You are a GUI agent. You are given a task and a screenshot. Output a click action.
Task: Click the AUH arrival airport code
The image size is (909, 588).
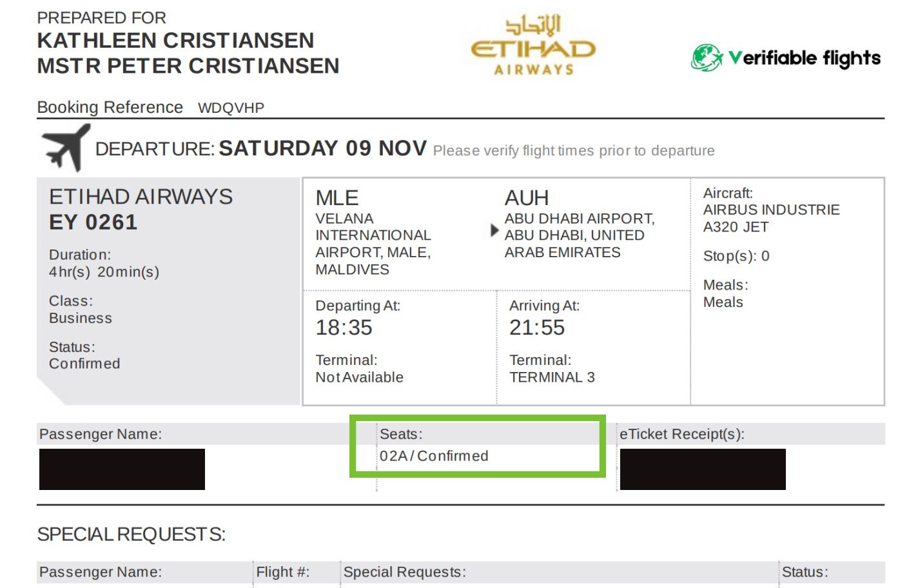point(526,198)
